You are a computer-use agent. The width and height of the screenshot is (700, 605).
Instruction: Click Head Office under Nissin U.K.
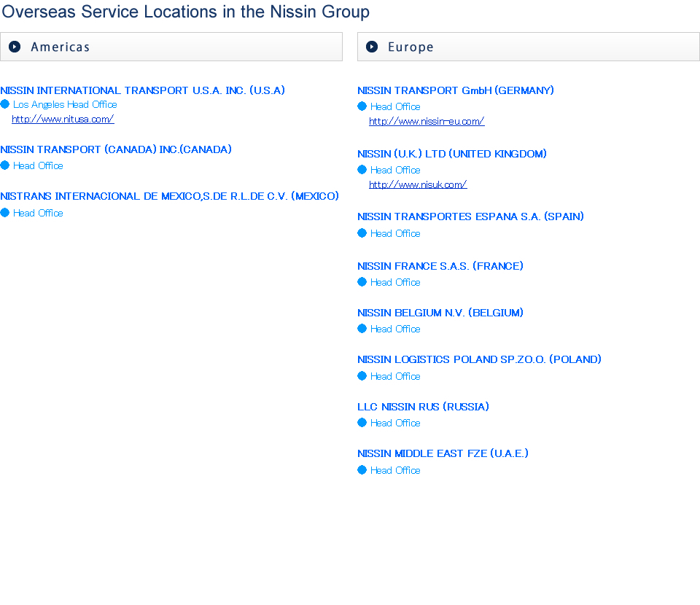[395, 171]
